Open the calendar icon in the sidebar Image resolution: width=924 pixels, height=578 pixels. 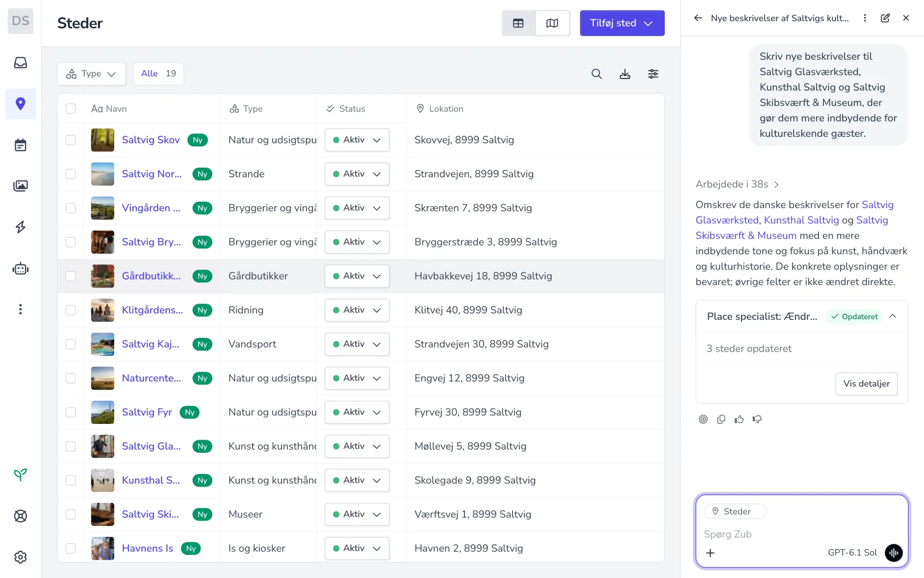click(x=20, y=145)
